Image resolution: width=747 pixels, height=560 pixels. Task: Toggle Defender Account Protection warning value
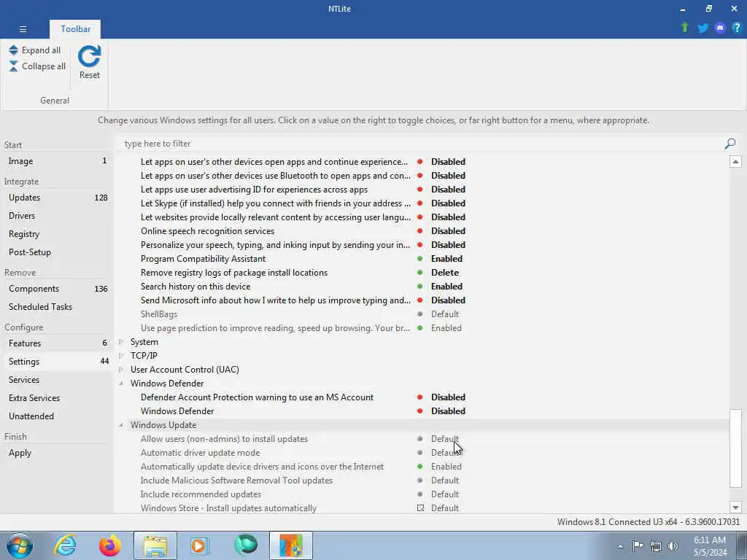point(448,397)
